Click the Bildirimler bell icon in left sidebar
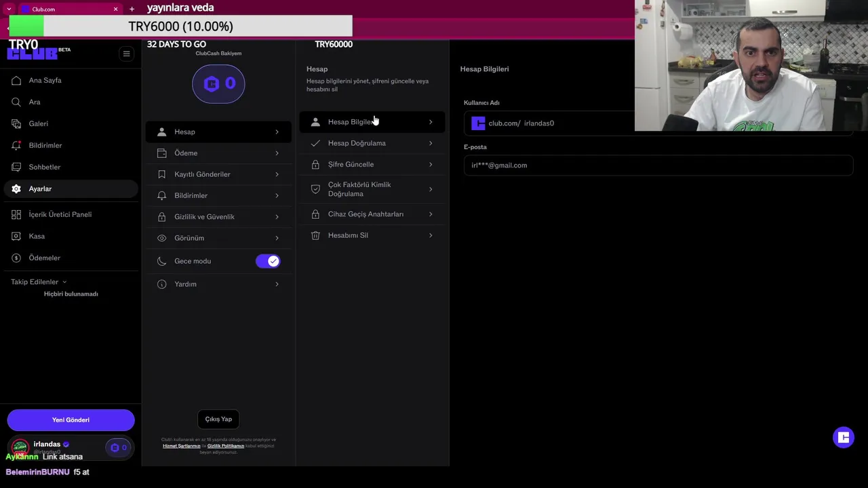The image size is (868, 488). pos(16,145)
